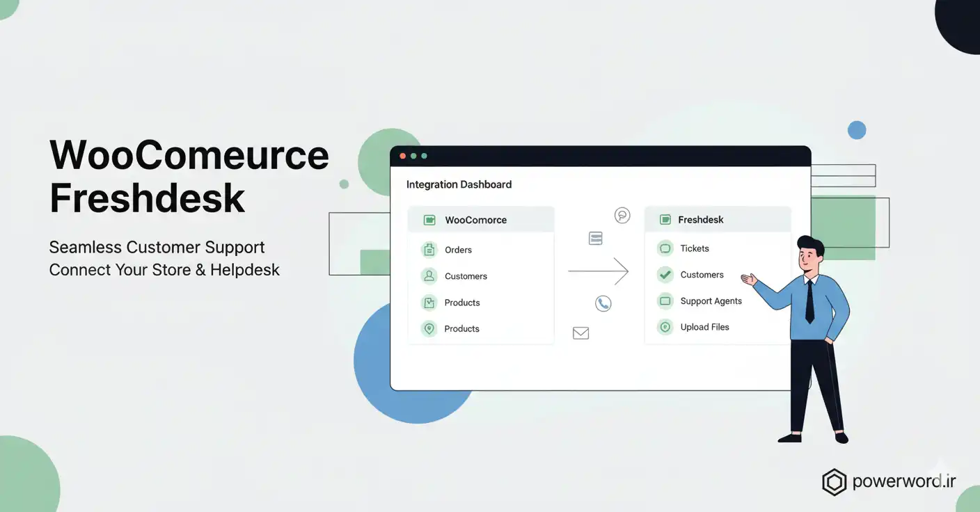
Task: Click the location pin icon beside Products
Action: click(x=429, y=328)
